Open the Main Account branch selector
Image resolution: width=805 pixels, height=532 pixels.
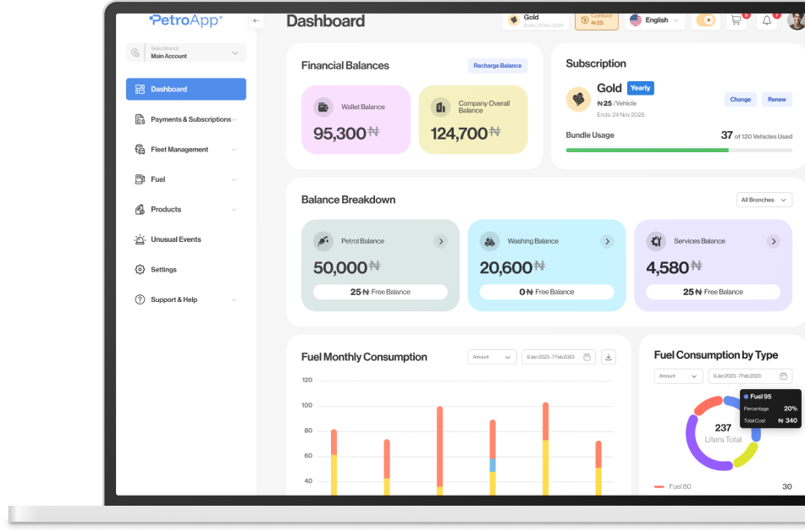coord(186,52)
